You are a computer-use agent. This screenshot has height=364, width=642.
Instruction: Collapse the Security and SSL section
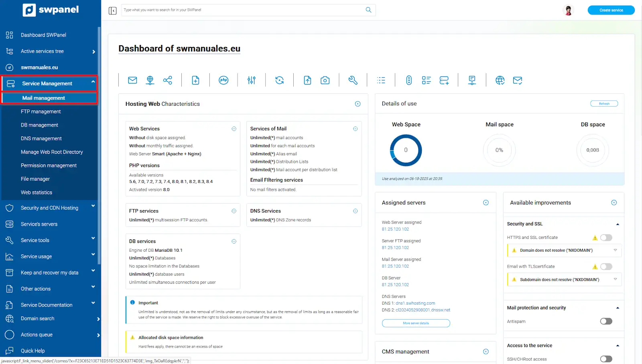[x=618, y=224]
